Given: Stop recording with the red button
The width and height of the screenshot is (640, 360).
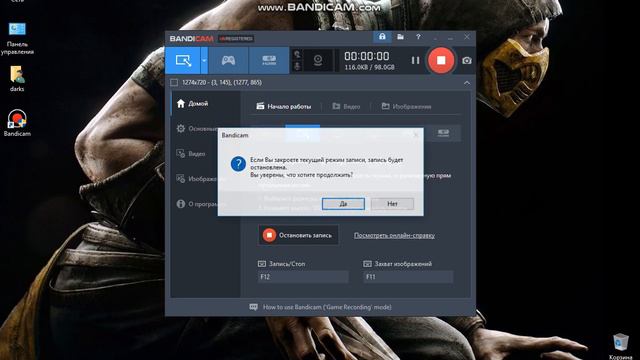Looking at the screenshot, I should [x=441, y=60].
